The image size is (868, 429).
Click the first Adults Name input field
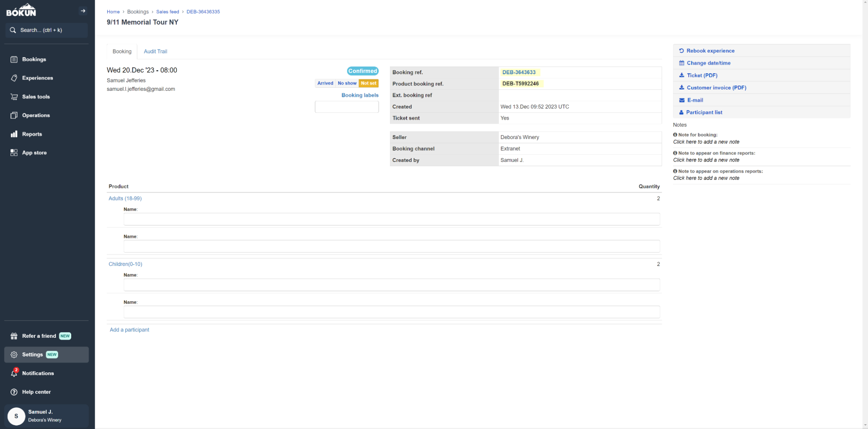coord(391,219)
